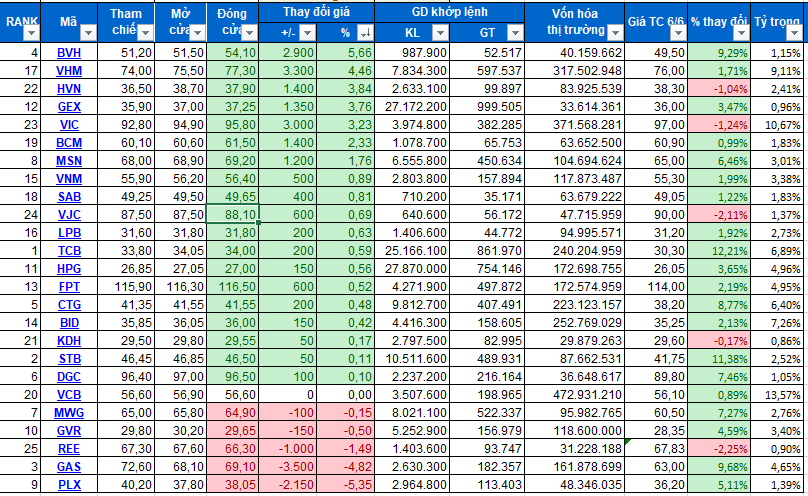Select cell -3.500 price change of GAS
The width and height of the screenshot is (808, 496).
tap(288, 467)
